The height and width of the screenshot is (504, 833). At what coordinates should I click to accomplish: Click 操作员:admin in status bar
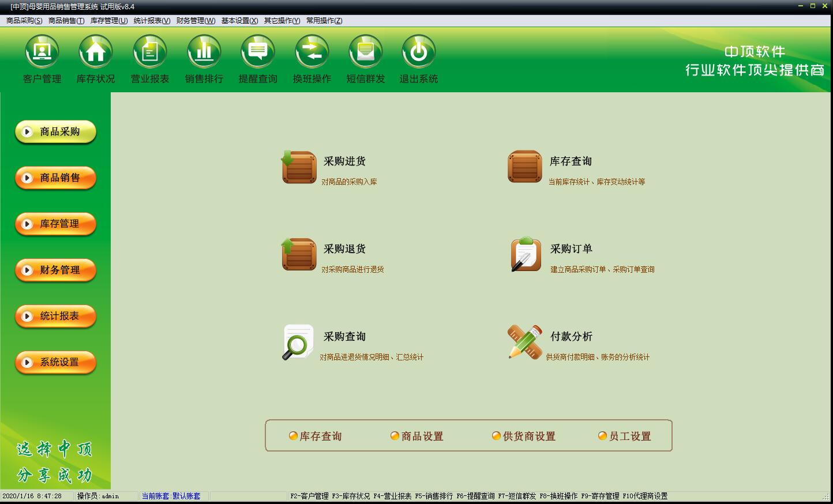click(x=98, y=496)
